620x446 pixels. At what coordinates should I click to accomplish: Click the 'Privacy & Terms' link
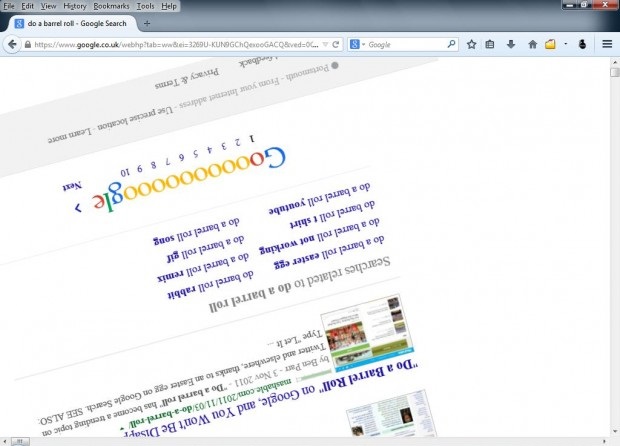pyautogui.click(x=187, y=78)
